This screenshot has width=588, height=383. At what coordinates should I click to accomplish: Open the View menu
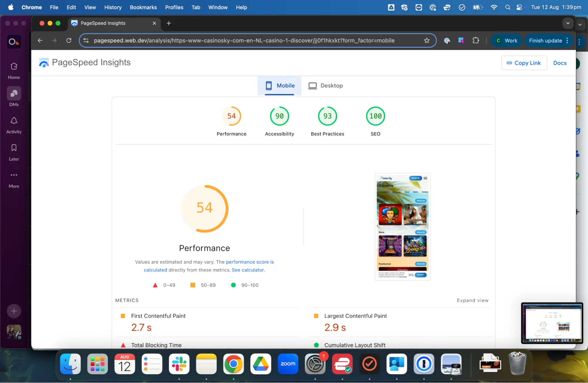coord(90,7)
